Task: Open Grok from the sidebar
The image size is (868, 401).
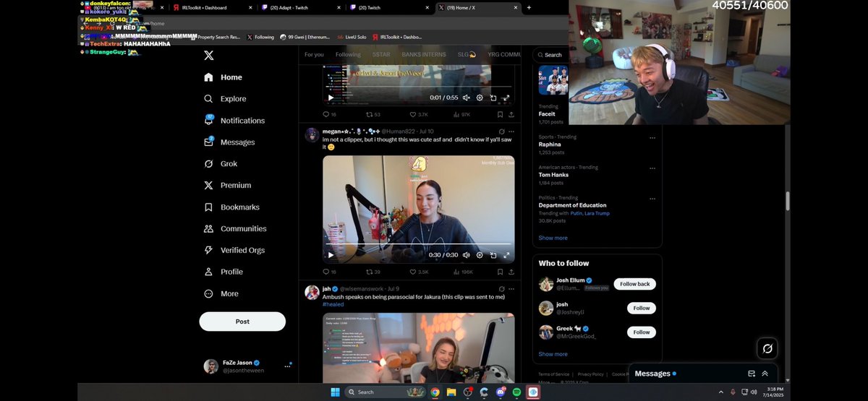Action: click(x=221, y=164)
